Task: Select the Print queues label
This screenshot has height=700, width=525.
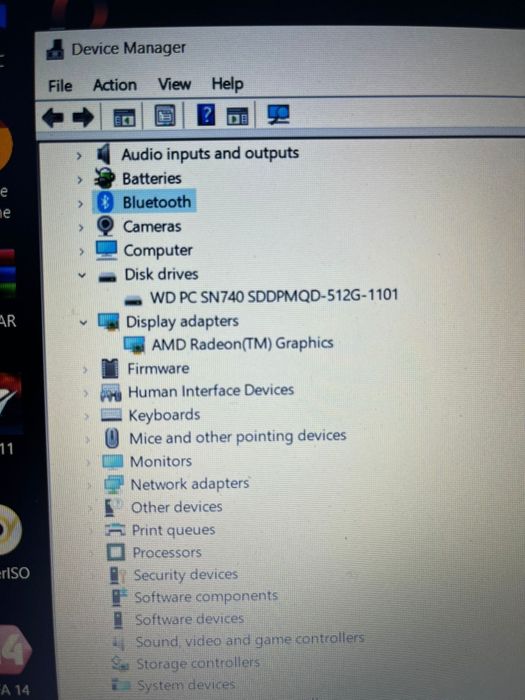Action: [x=174, y=530]
